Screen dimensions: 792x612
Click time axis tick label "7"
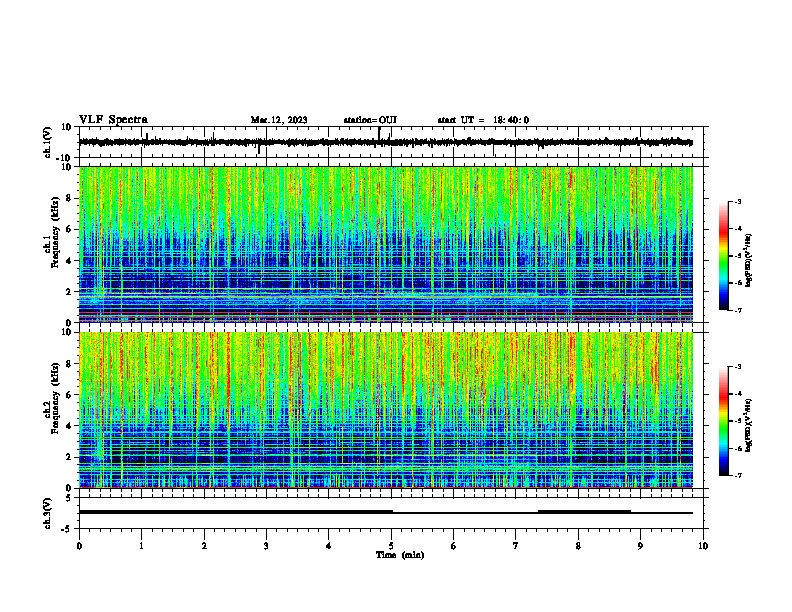(x=516, y=546)
